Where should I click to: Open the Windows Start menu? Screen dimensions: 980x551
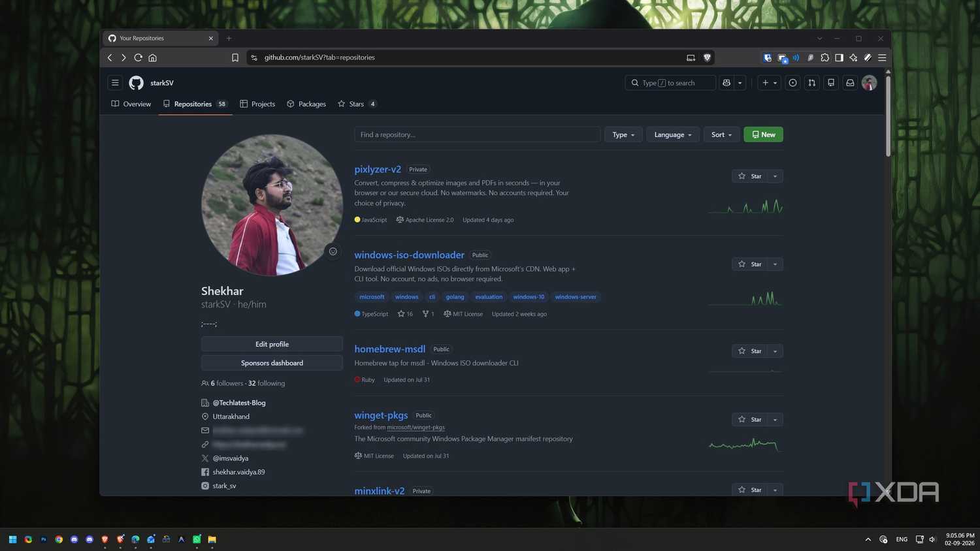coord(12,539)
